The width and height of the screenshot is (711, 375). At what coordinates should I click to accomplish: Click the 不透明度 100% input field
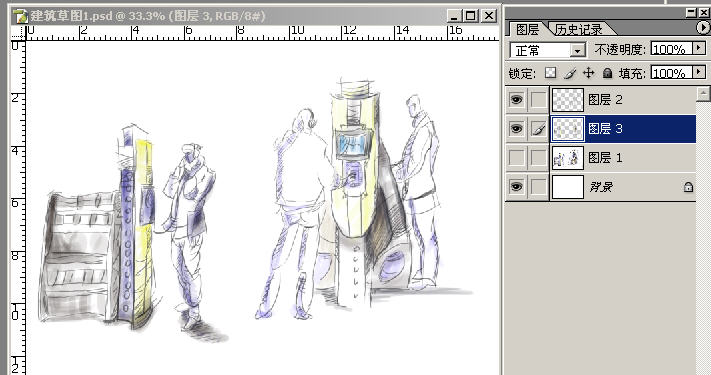click(672, 49)
